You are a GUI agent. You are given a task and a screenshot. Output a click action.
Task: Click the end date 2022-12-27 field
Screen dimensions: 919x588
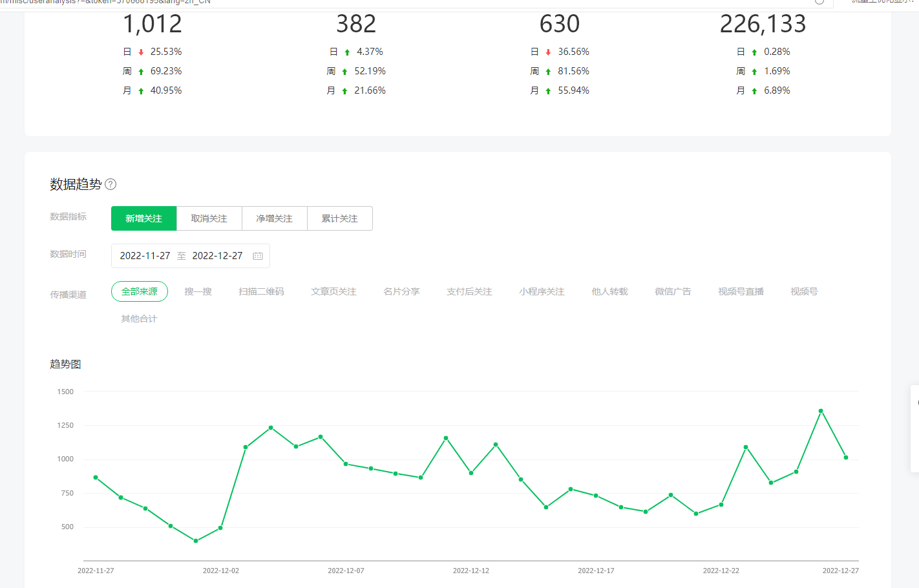(217, 256)
